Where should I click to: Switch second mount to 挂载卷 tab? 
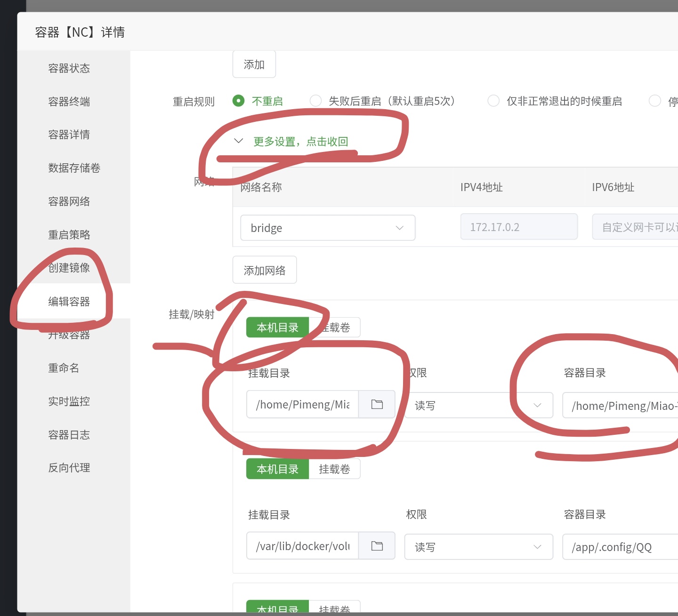pyautogui.click(x=334, y=469)
